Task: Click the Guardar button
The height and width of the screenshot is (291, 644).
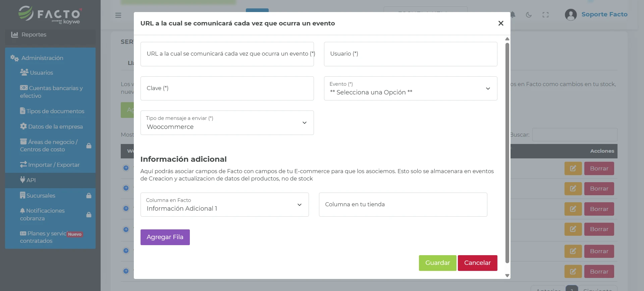Action: [x=437, y=263]
